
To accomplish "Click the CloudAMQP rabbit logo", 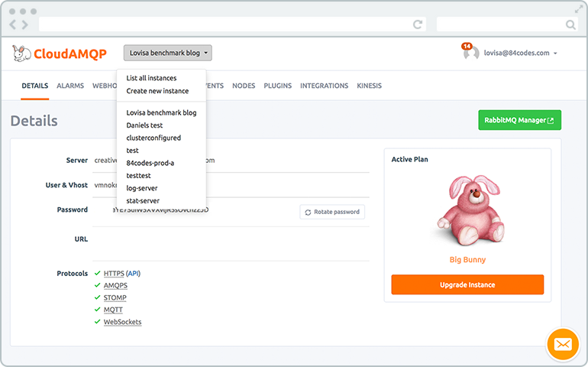I will [21, 54].
